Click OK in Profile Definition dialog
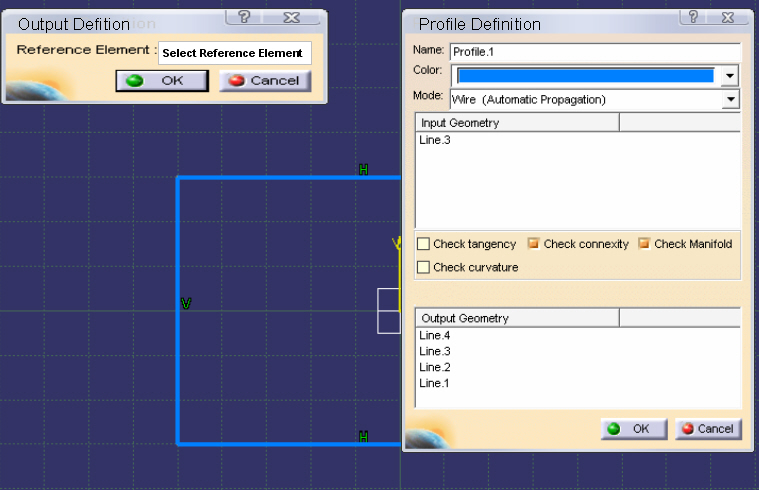The image size is (759, 490). tap(634, 429)
